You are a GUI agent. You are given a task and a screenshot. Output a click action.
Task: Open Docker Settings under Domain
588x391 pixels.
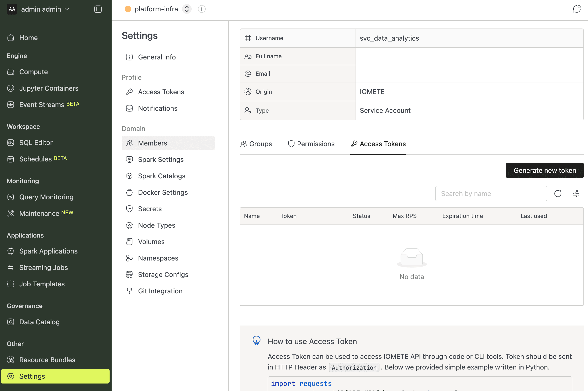click(163, 192)
